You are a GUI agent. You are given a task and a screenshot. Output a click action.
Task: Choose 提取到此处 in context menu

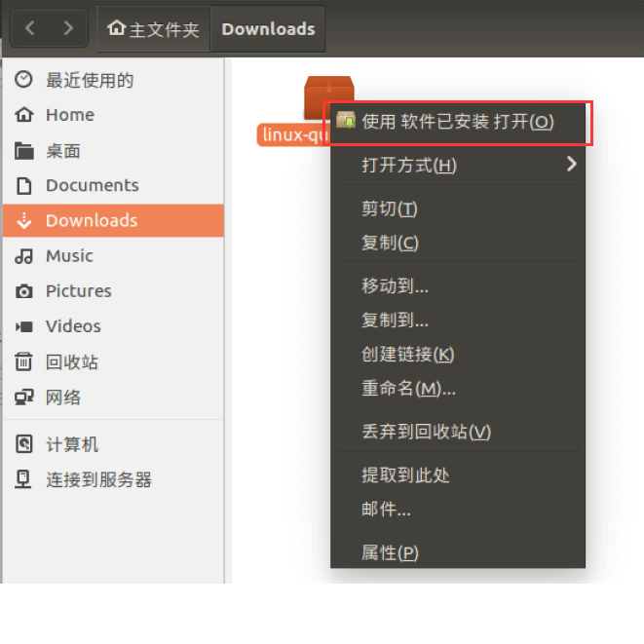pos(458,475)
